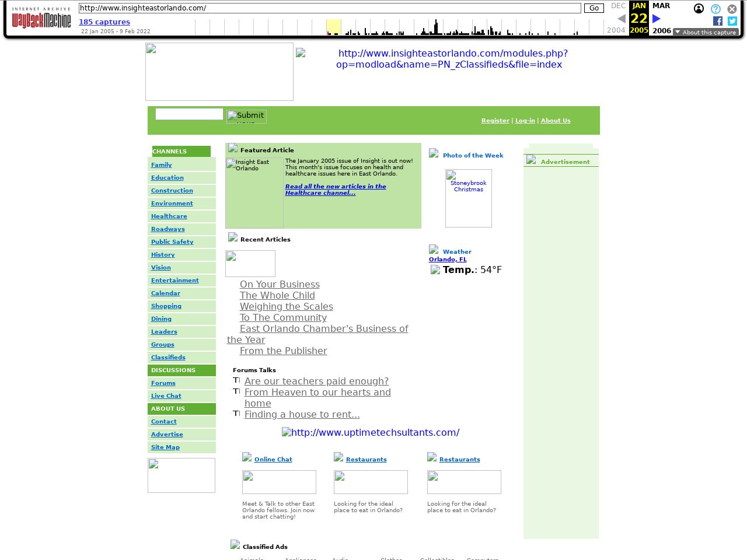Click the site search text box
The height and width of the screenshot is (560, 747).
click(x=189, y=114)
